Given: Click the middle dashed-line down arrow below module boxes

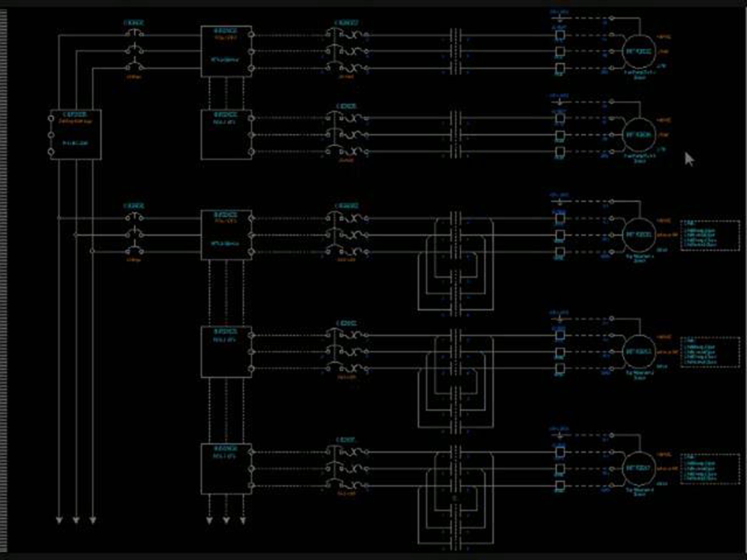Looking at the screenshot, I should point(226,520).
